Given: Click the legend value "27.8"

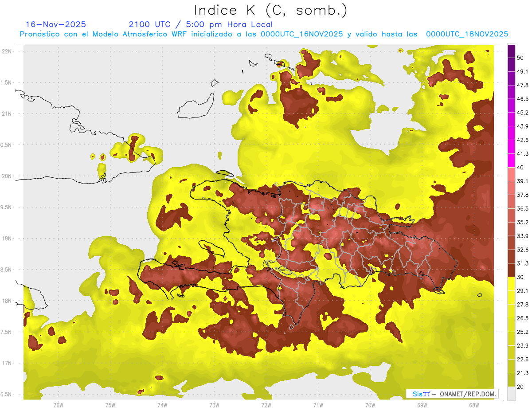Looking at the screenshot, I should point(523,304).
